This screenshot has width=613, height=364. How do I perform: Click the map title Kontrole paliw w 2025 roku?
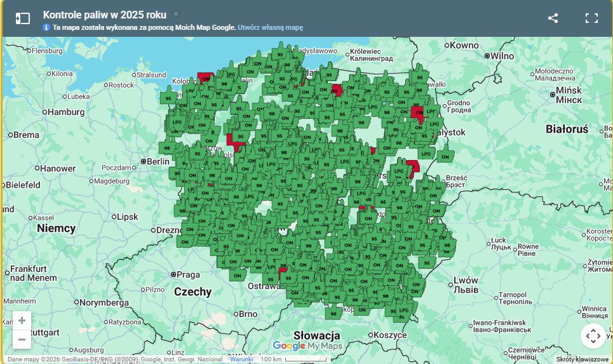click(105, 14)
